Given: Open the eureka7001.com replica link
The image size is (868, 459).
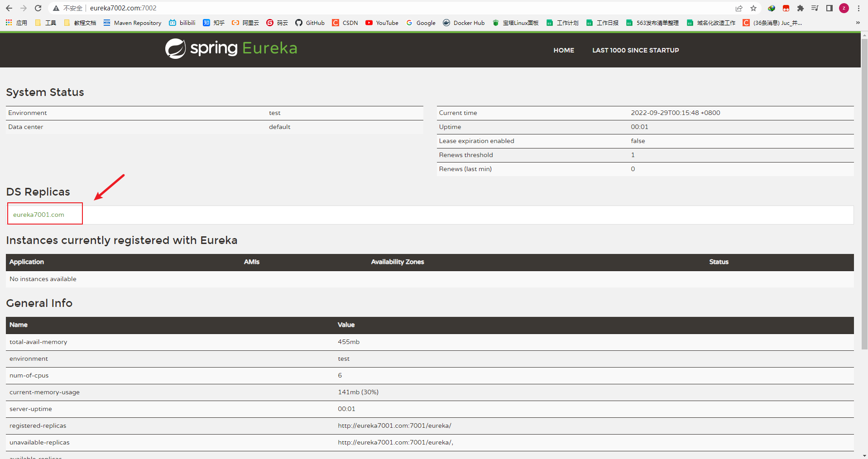Looking at the screenshot, I should click(38, 215).
